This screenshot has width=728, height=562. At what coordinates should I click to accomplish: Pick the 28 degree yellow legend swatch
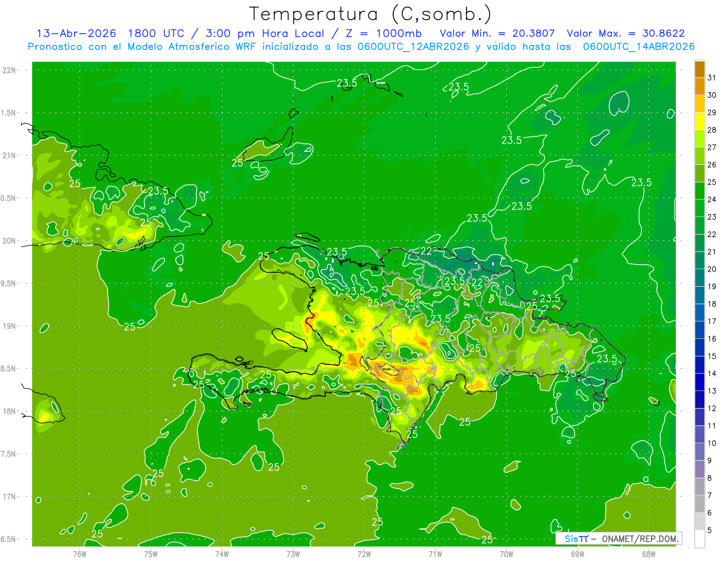click(x=699, y=122)
